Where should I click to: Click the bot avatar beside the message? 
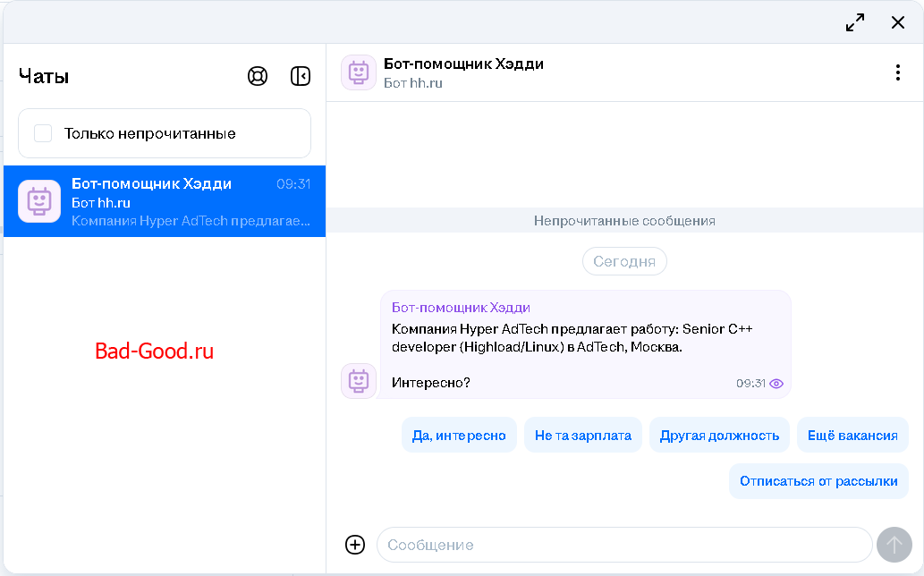(x=359, y=380)
